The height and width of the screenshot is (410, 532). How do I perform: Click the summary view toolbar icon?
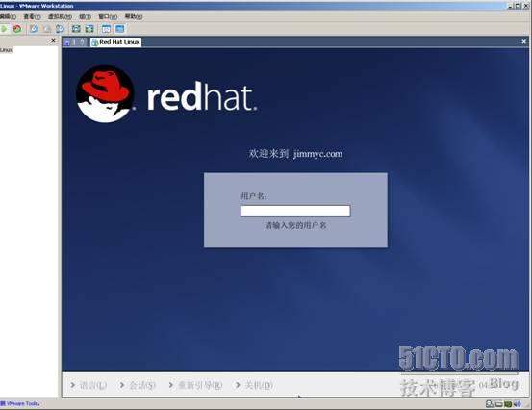106,29
